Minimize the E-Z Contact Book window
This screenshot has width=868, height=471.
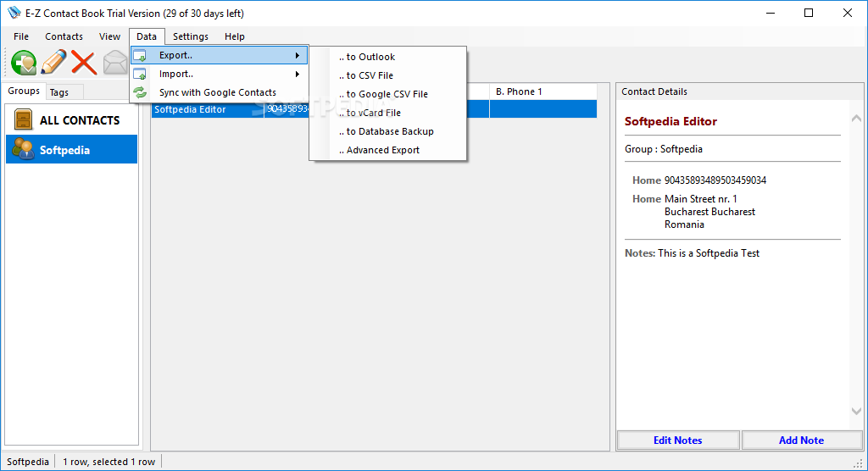point(770,14)
